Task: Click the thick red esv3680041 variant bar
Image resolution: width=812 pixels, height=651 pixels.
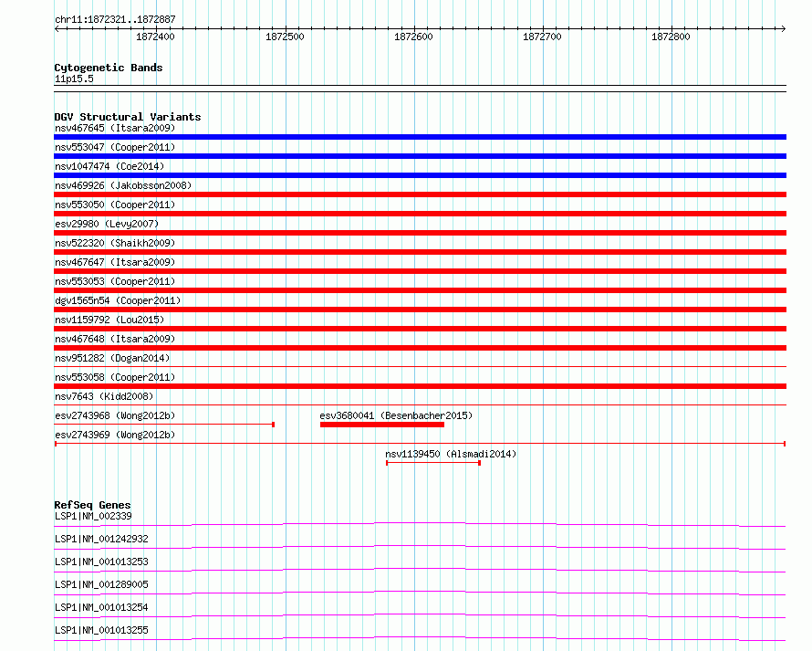Action: [x=382, y=425]
